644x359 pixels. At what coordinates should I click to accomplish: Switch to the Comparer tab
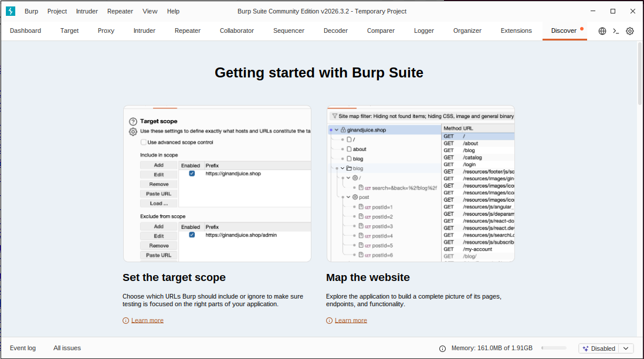(381, 31)
